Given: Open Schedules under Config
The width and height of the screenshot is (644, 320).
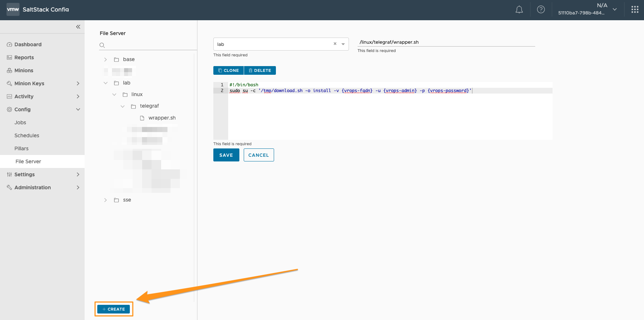Looking at the screenshot, I should tap(27, 135).
